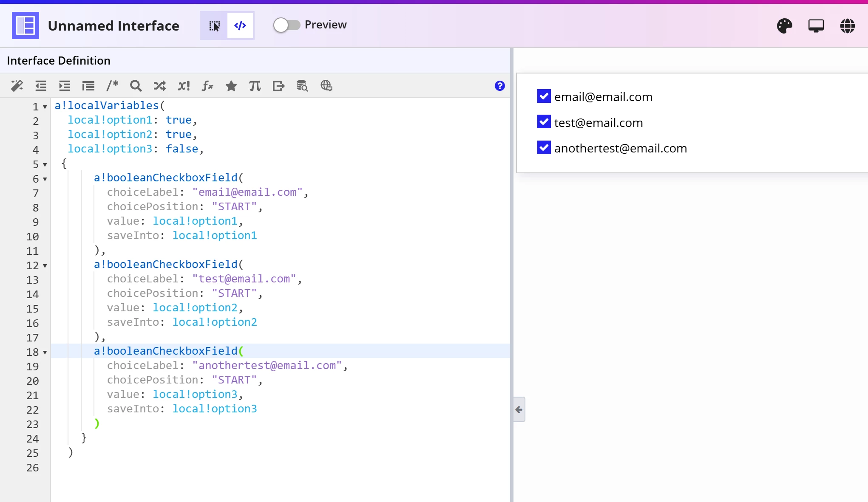This screenshot has height=502, width=868.
Task: Switch to expression mode code view
Action: pyautogui.click(x=240, y=25)
